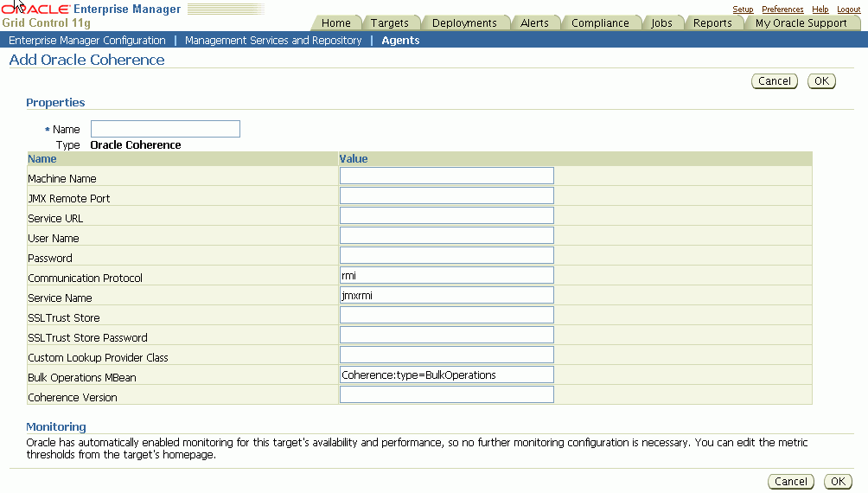
Task: Go to the Alerts tab
Action: click(x=534, y=22)
